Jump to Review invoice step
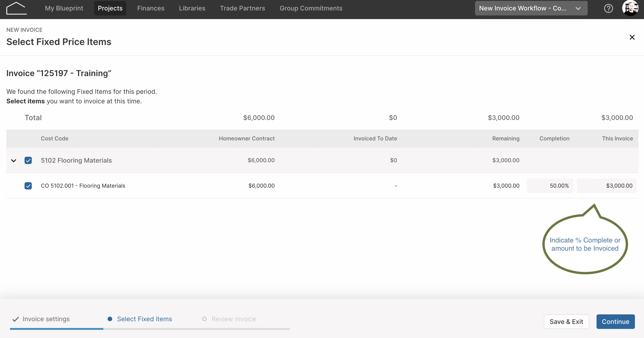This screenshot has height=338, width=644. pyautogui.click(x=233, y=319)
